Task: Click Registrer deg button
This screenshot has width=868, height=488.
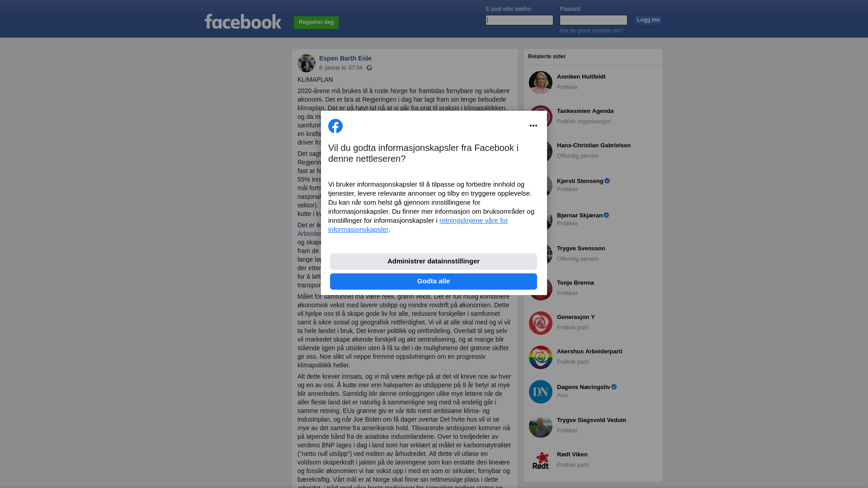Action: (316, 23)
